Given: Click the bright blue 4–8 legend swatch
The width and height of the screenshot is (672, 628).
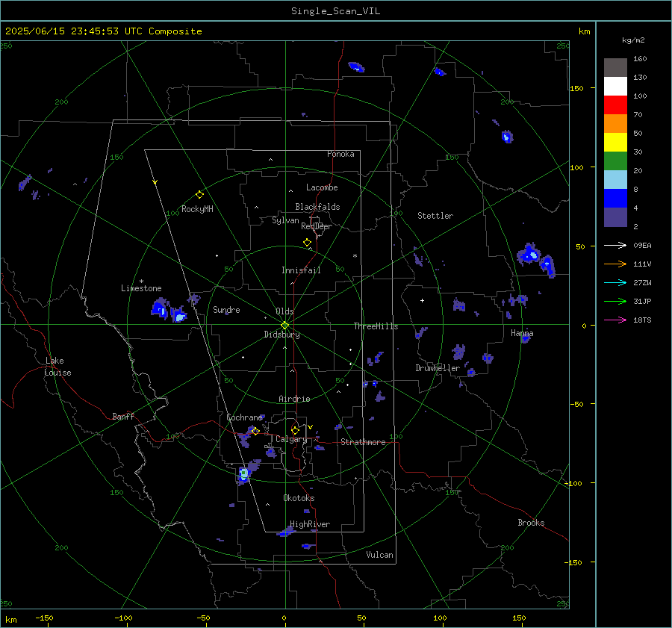Looking at the screenshot, I should tap(615, 199).
